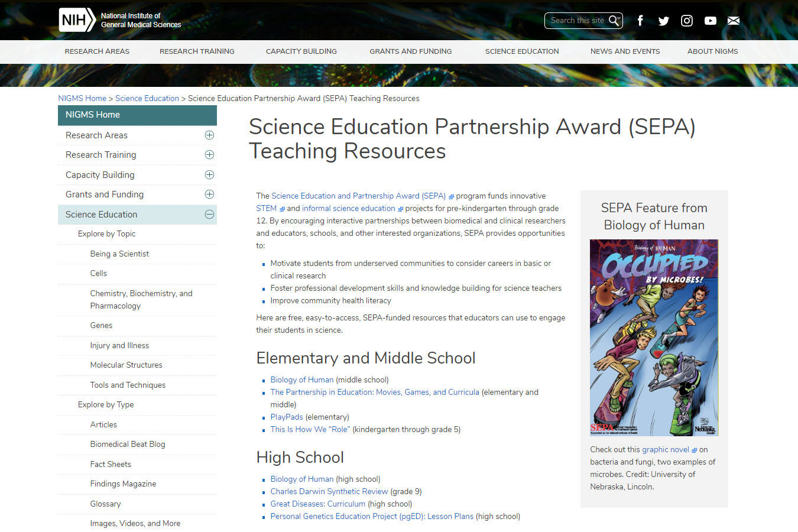798x532 pixels.
Task: Expand the Research Training sidebar section
Action: [209, 154]
